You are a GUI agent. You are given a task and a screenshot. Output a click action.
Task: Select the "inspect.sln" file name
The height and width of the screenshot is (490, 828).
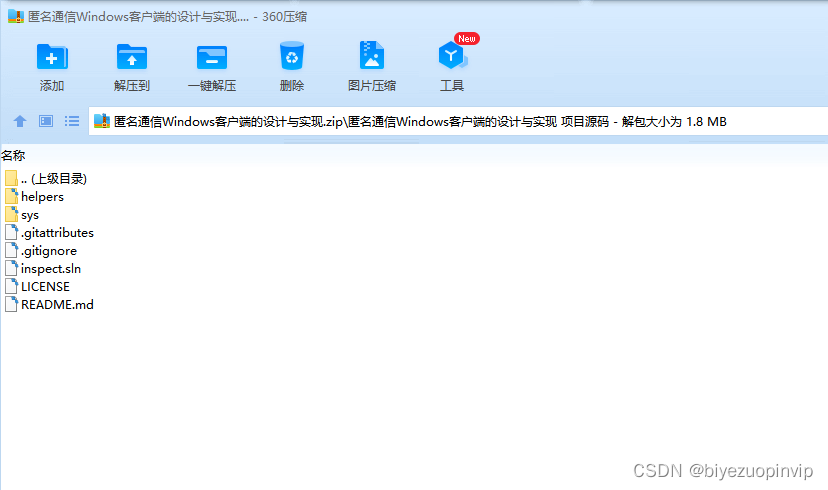point(51,269)
